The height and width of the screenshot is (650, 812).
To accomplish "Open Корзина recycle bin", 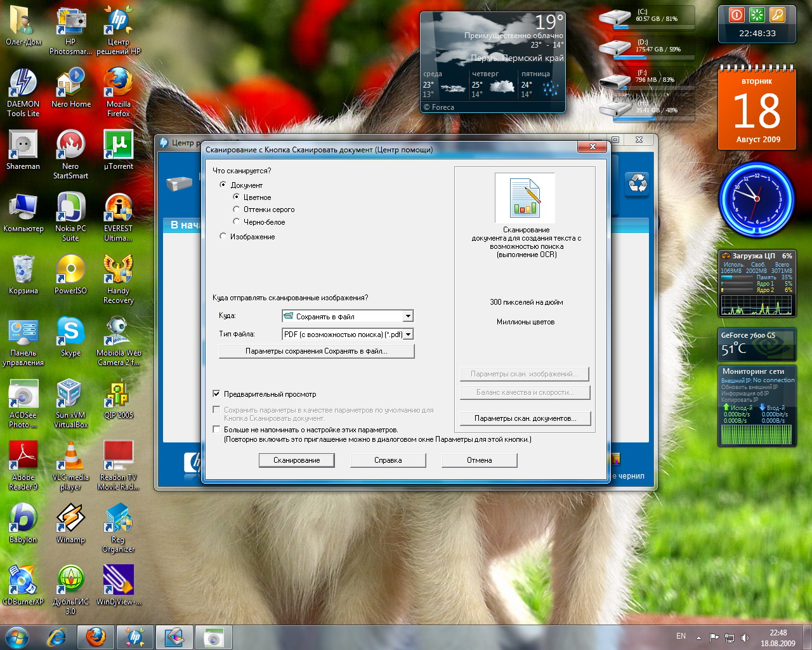I will click(x=23, y=275).
